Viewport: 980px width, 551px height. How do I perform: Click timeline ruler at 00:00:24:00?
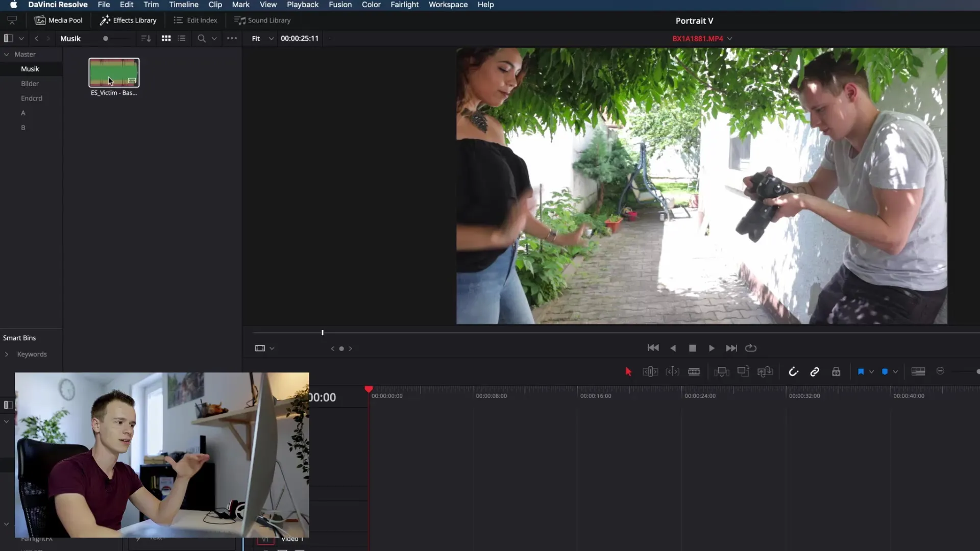pos(700,395)
